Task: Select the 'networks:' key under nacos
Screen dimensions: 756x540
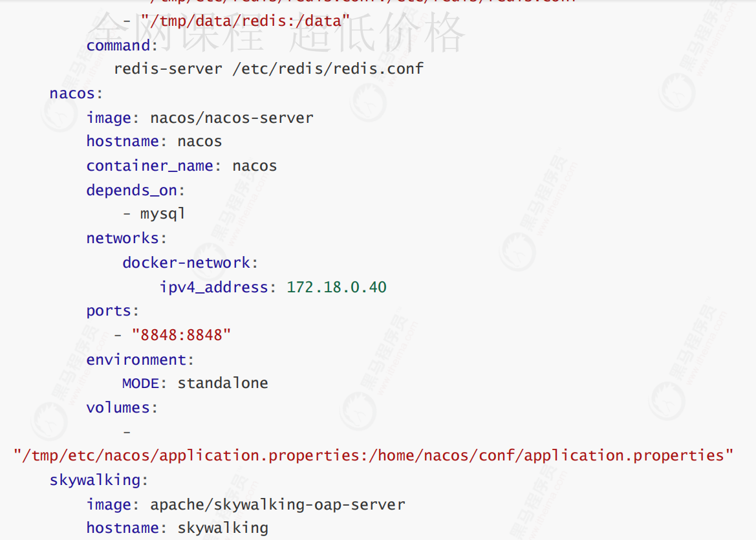Action: pos(126,238)
